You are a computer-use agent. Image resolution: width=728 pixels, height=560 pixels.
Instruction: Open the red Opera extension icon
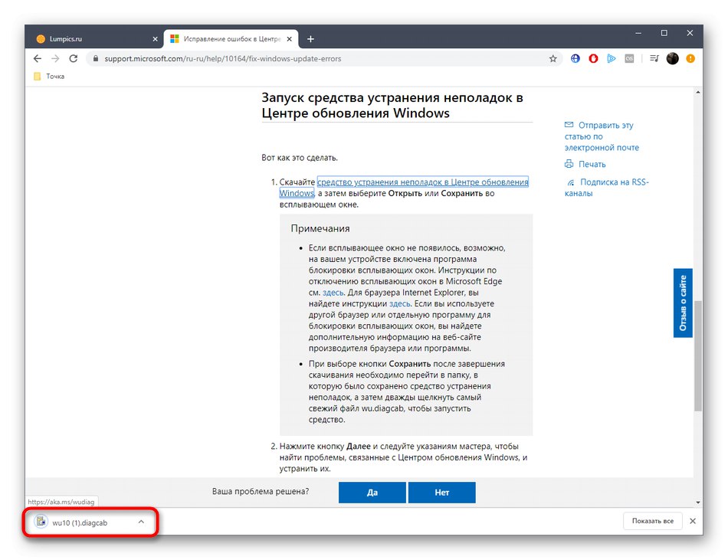pyautogui.click(x=593, y=58)
